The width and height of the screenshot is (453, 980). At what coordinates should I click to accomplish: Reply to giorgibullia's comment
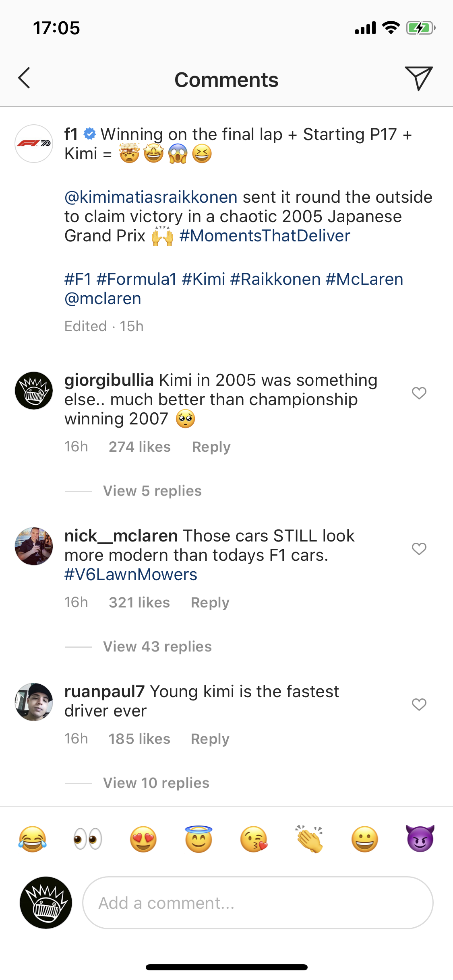click(211, 447)
